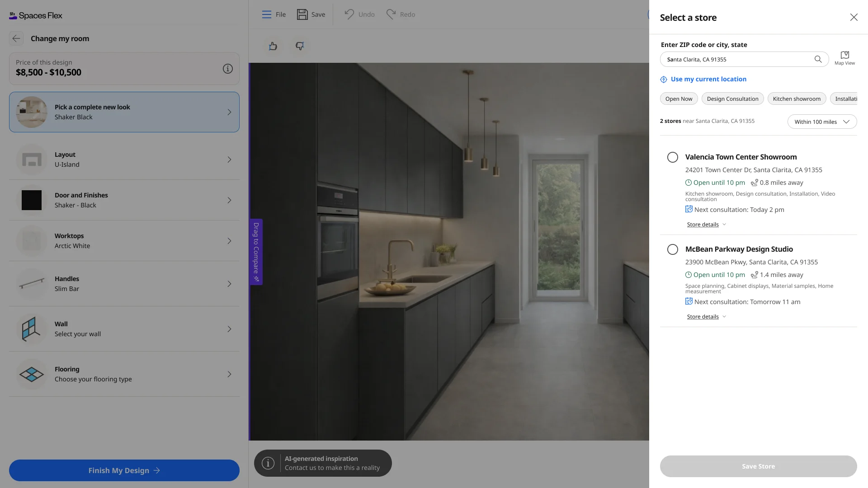The height and width of the screenshot is (488, 868).
Task: Switch to Map View
Action: click(x=844, y=58)
